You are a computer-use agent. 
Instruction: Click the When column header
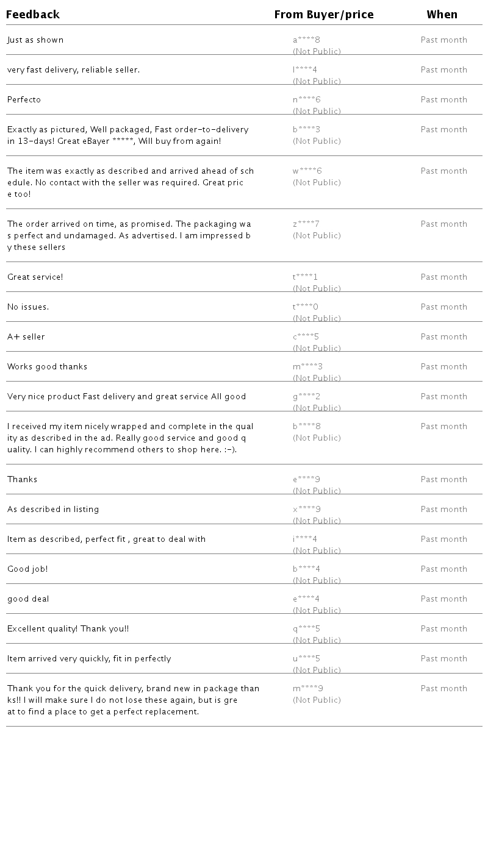pyautogui.click(x=442, y=15)
